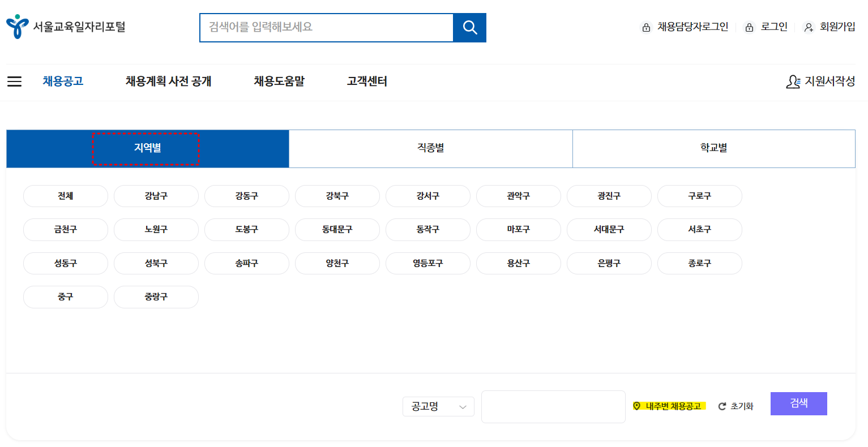
Task: Select the 강남구 district filter
Action: tap(156, 196)
